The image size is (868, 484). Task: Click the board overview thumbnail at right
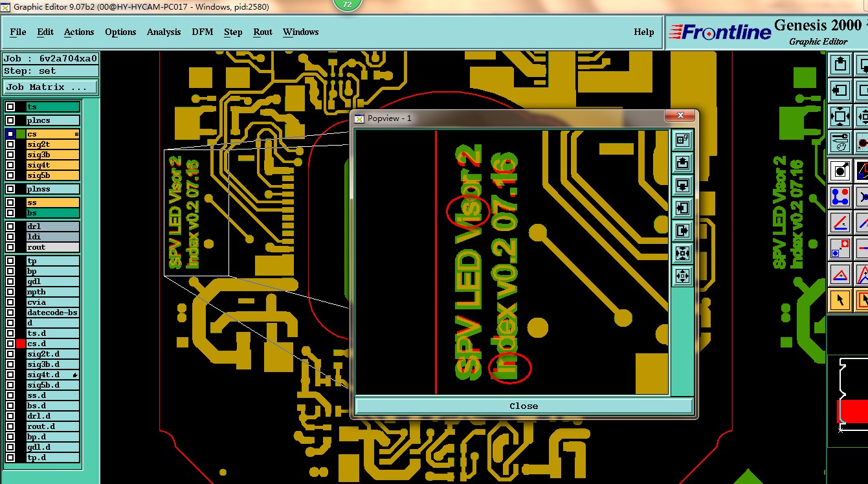848,401
